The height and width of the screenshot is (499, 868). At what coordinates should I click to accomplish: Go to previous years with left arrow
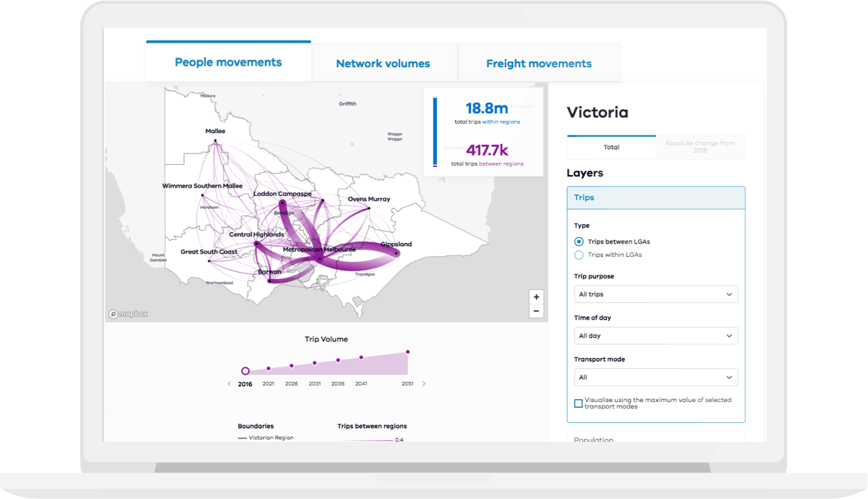click(x=229, y=384)
